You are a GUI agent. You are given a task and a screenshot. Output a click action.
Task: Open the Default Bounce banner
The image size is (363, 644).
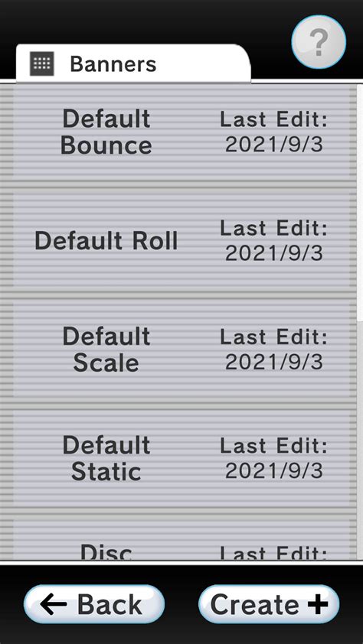point(178,132)
